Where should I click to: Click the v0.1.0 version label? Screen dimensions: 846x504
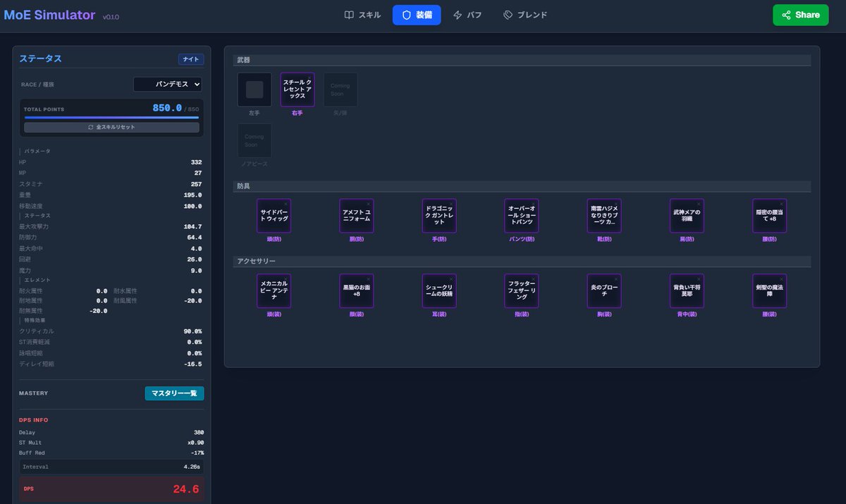(x=111, y=17)
